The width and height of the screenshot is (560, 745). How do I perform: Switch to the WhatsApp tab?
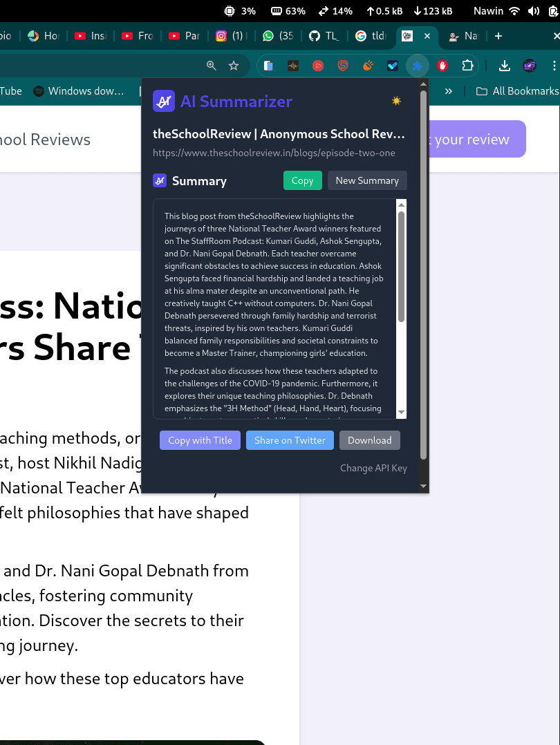click(x=278, y=36)
